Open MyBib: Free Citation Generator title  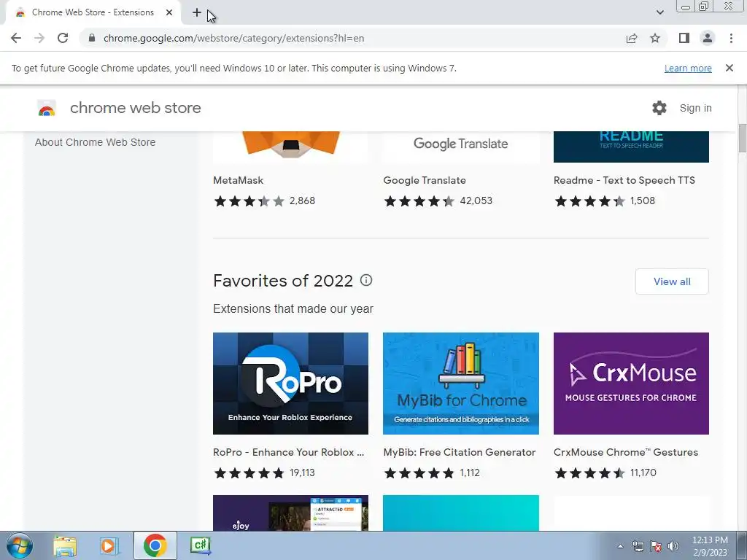pyautogui.click(x=460, y=452)
